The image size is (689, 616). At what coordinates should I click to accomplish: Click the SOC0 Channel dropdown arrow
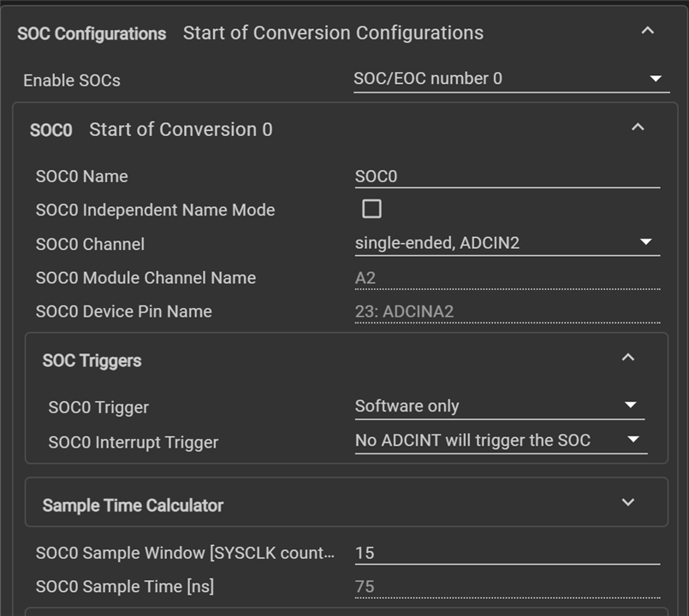pos(645,241)
